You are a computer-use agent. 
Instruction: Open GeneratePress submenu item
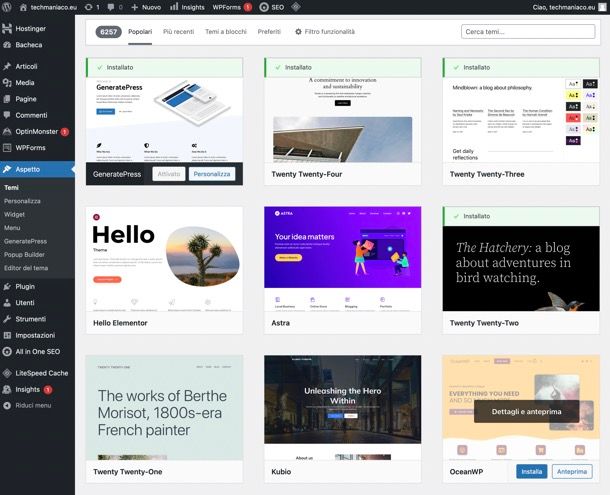point(25,241)
